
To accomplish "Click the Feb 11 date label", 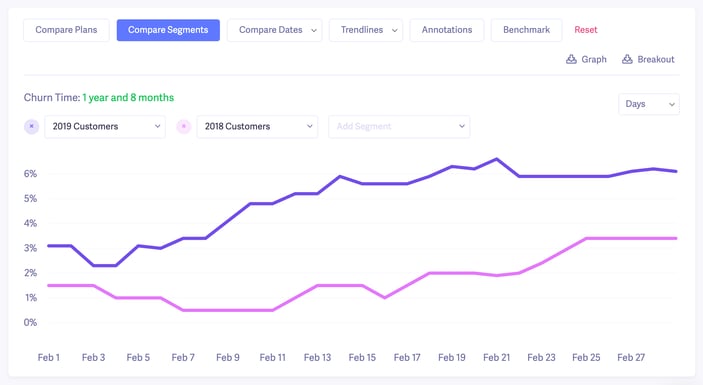I will coord(273,358).
